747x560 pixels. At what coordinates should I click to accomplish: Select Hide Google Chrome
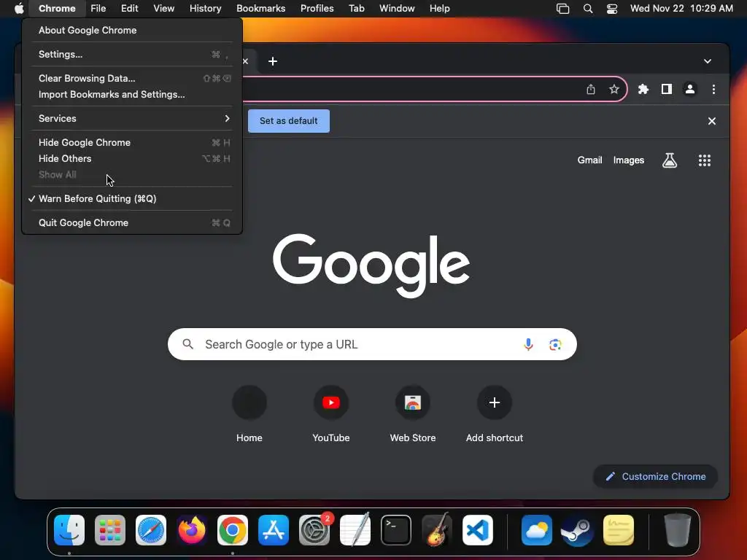coord(132,142)
